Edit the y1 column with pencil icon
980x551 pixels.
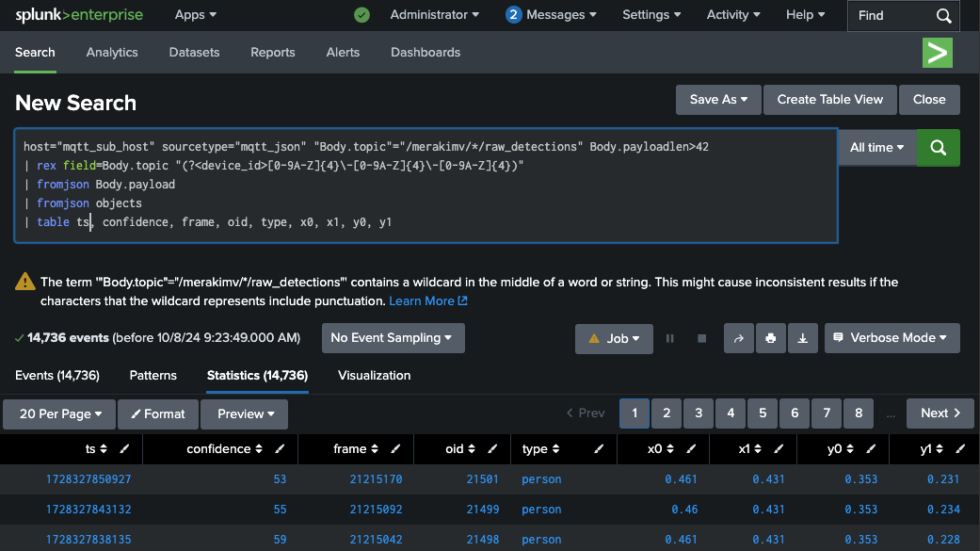960,449
